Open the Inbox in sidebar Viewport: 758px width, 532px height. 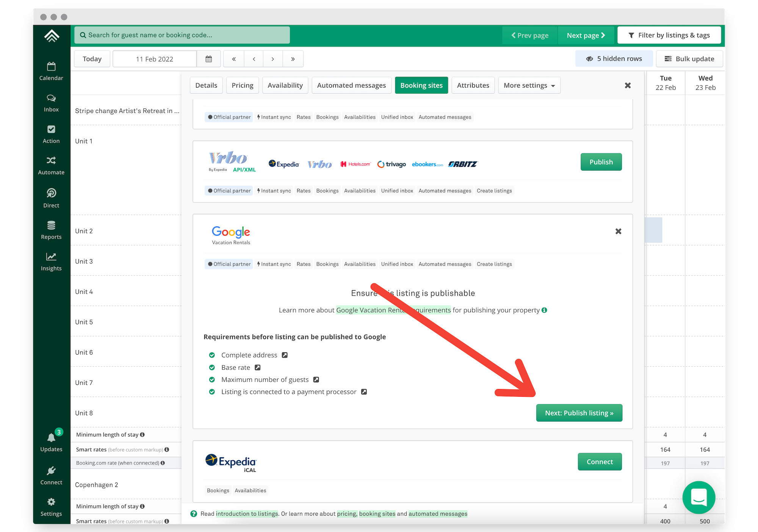coord(51,103)
